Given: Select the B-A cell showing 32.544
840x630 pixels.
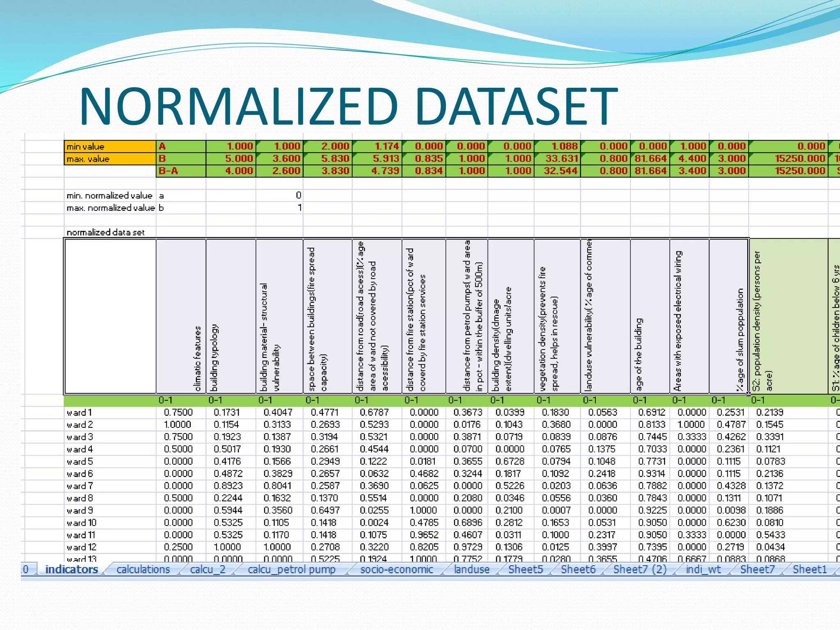Looking at the screenshot, I should (557, 171).
